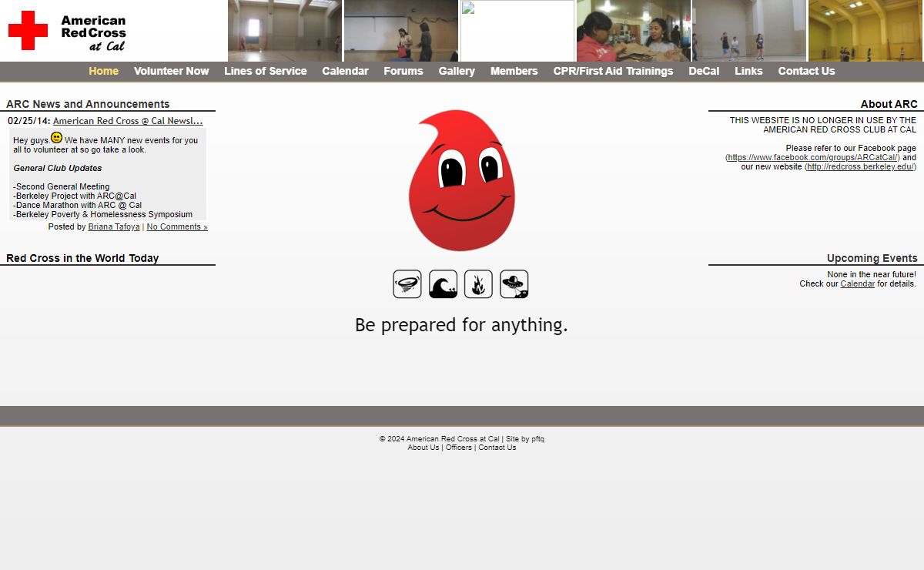Click the sombrero character icon

click(514, 284)
